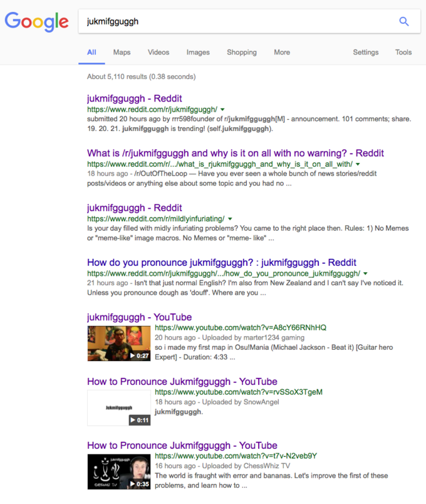Click the youtube.com/watch?v=t7v-N2veb9Y URL
The width and height of the screenshot is (426, 504).
coord(236,456)
